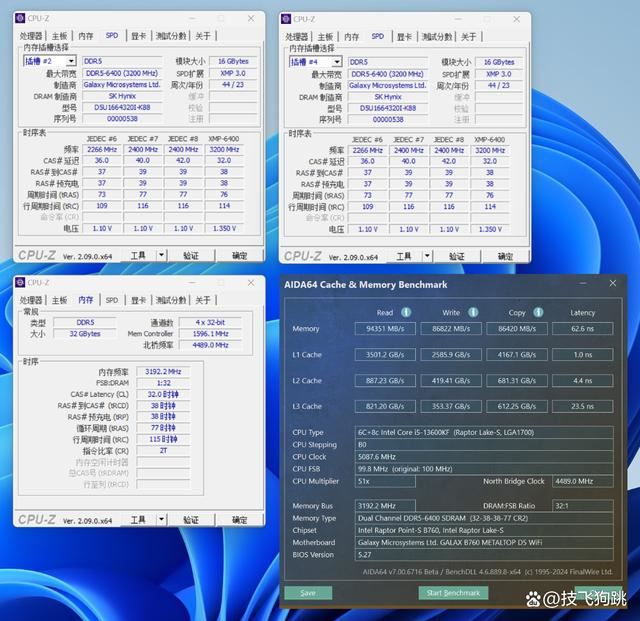Click the Save button in AIDA64
The width and height of the screenshot is (640, 621).
point(308,593)
